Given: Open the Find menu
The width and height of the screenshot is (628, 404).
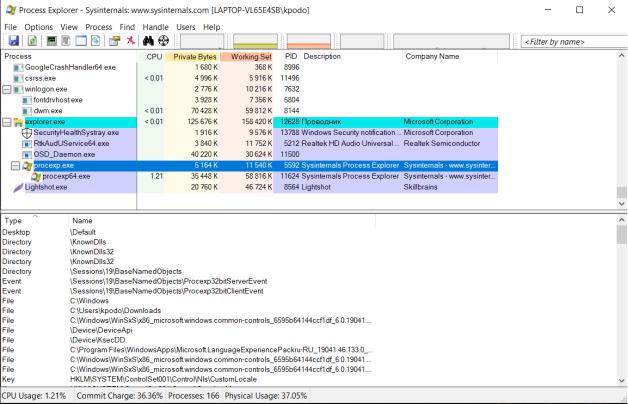Looking at the screenshot, I should point(127,27).
